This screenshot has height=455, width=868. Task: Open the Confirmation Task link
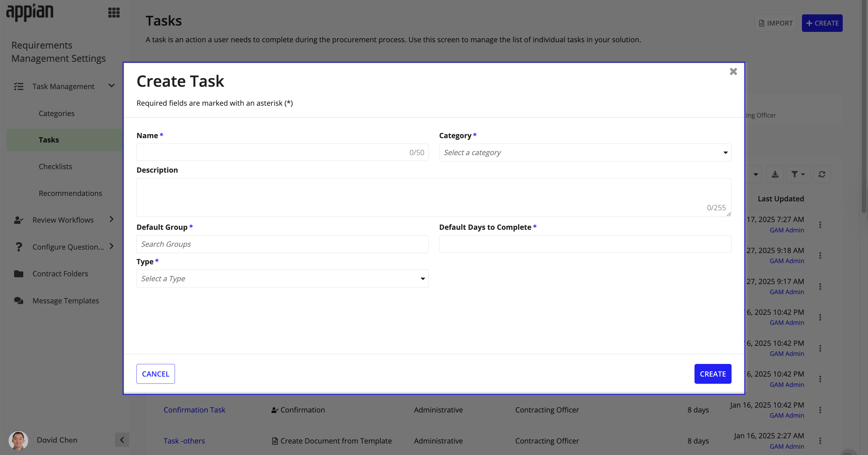pos(194,410)
